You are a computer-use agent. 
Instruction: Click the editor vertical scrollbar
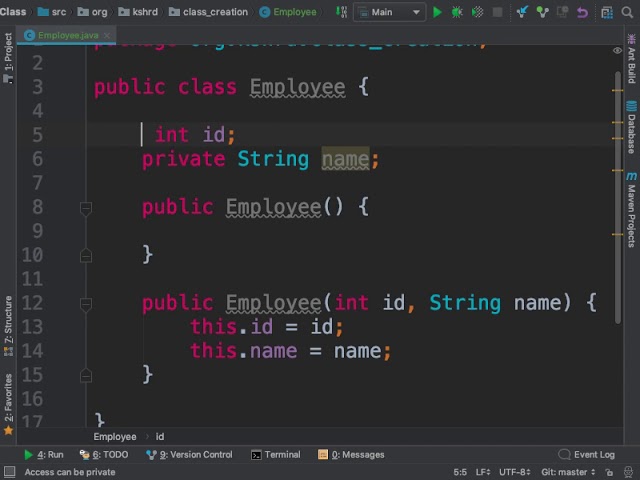[x=618, y=198]
